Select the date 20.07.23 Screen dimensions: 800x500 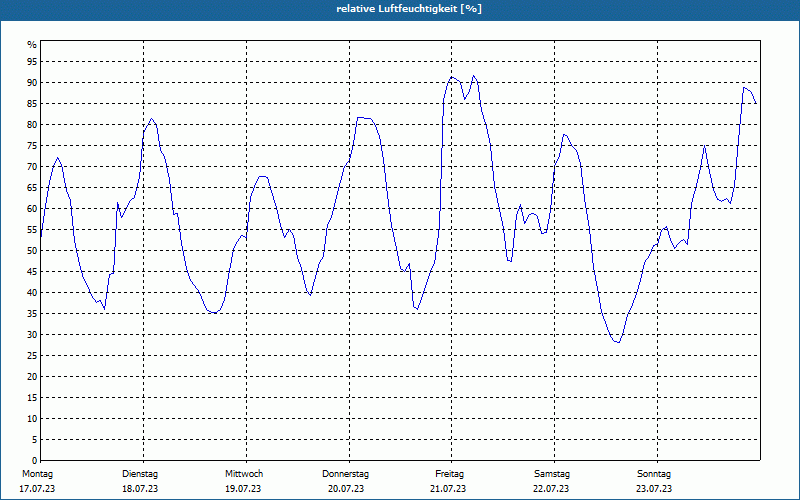pyautogui.click(x=346, y=488)
